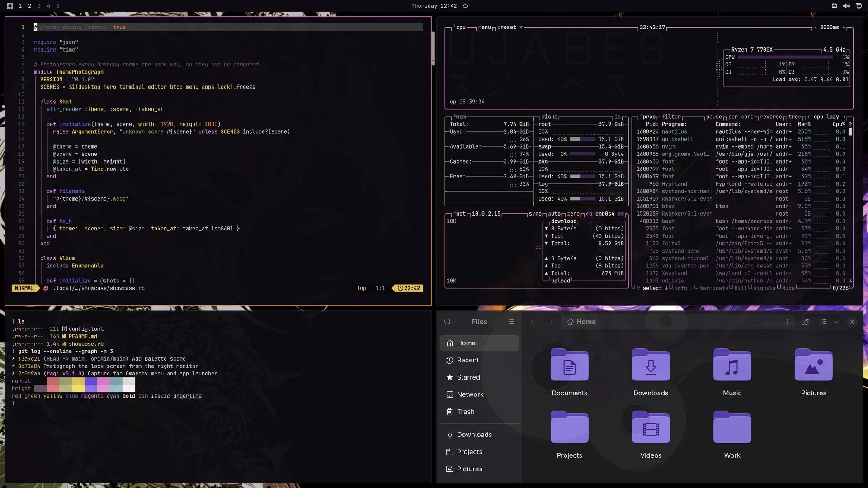Open the Videos folder
Screen dimensions: 868x488
point(651,435)
